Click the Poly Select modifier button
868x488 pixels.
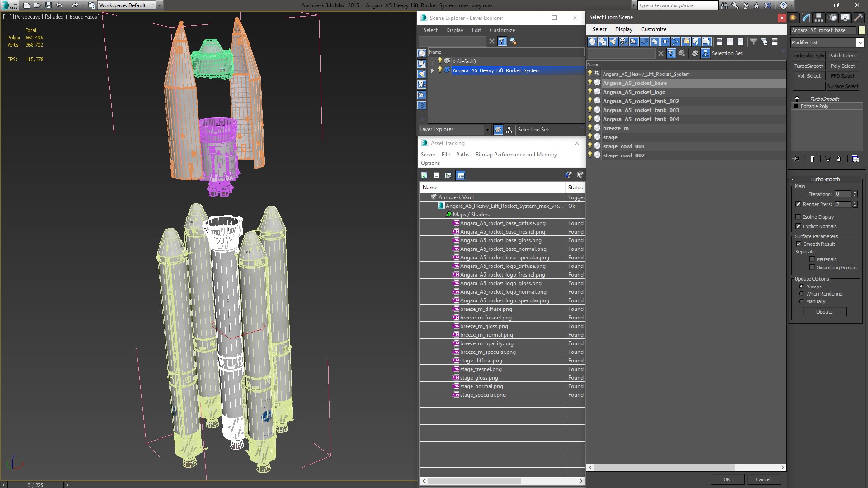[x=842, y=66]
